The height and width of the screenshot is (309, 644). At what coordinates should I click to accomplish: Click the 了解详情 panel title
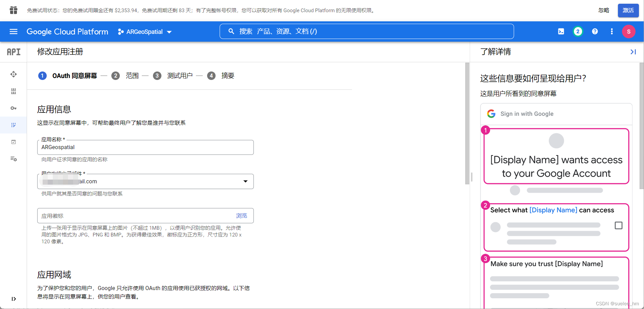pos(495,52)
